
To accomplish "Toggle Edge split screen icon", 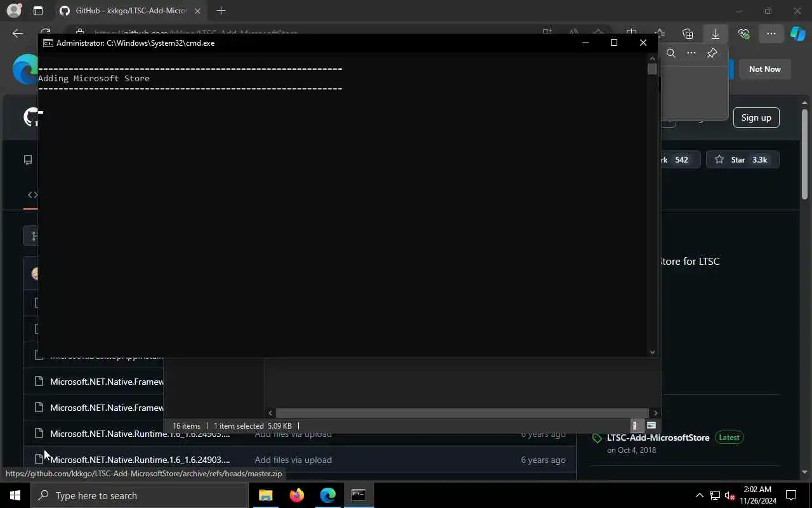I will (631, 34).
